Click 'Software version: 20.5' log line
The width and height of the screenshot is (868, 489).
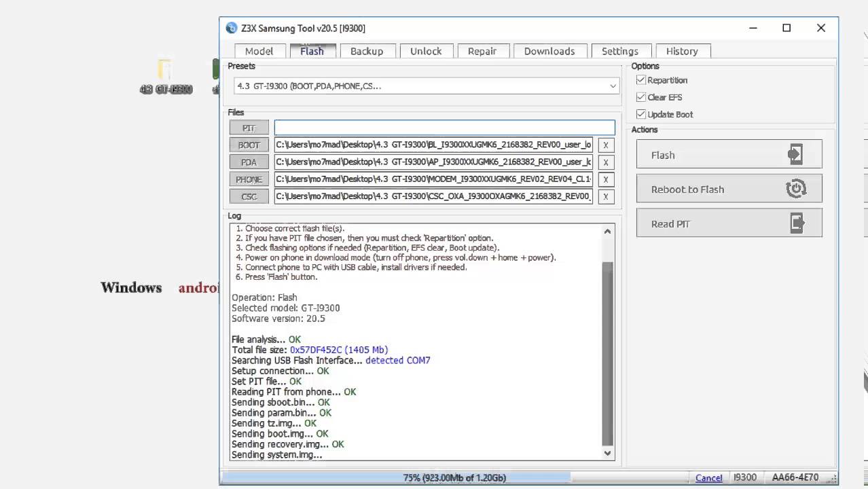278,319
